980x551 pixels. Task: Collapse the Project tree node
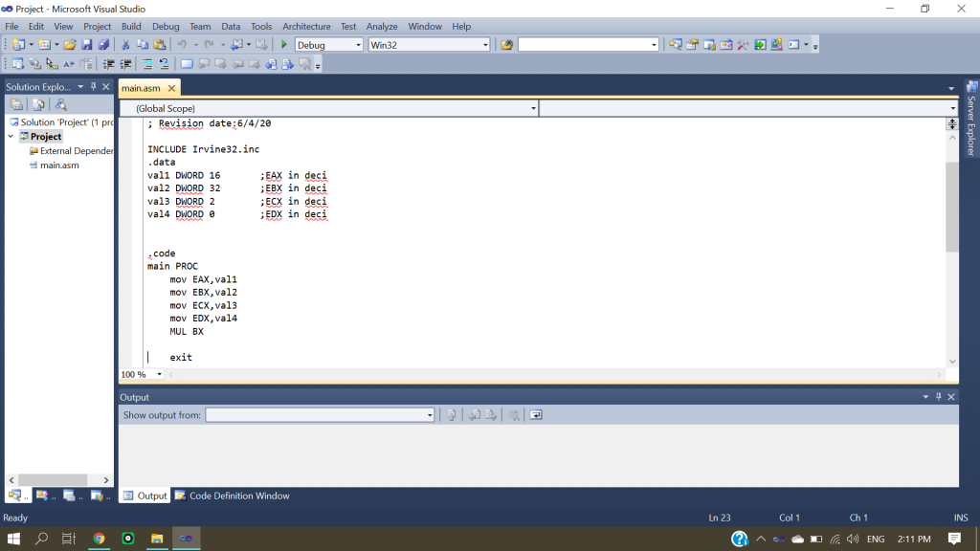pyautogui.click(x=11, y=137)
